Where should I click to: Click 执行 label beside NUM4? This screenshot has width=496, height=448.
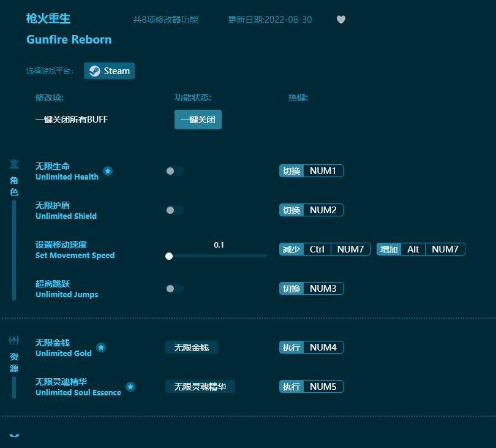pyautogui.click(x=291, y=347)
